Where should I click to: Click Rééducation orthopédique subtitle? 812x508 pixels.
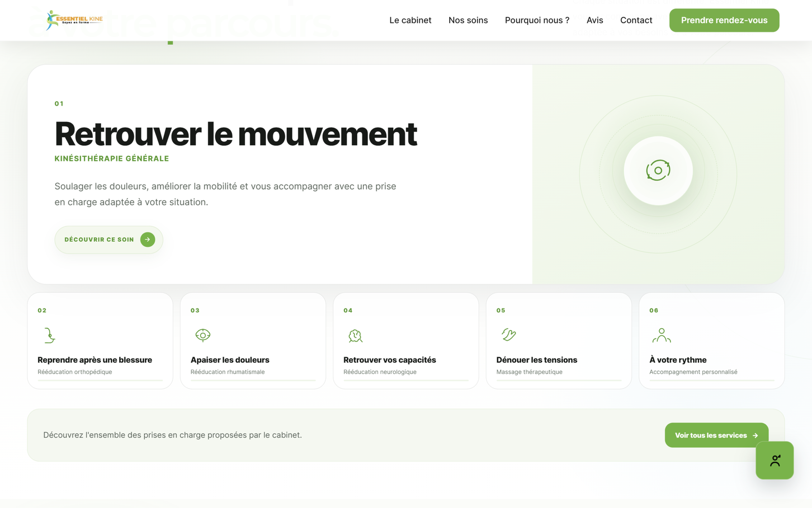[x=75, y=372]
